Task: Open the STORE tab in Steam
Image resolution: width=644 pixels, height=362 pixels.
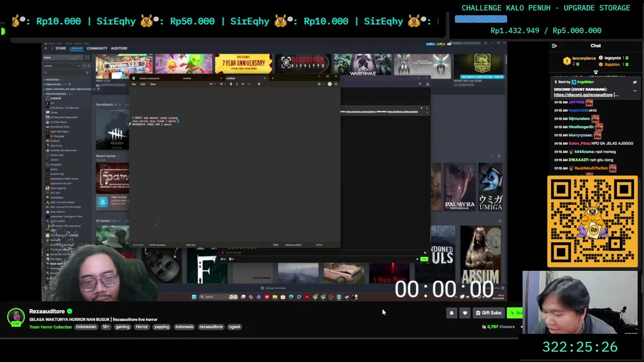Action: [61, 48]
